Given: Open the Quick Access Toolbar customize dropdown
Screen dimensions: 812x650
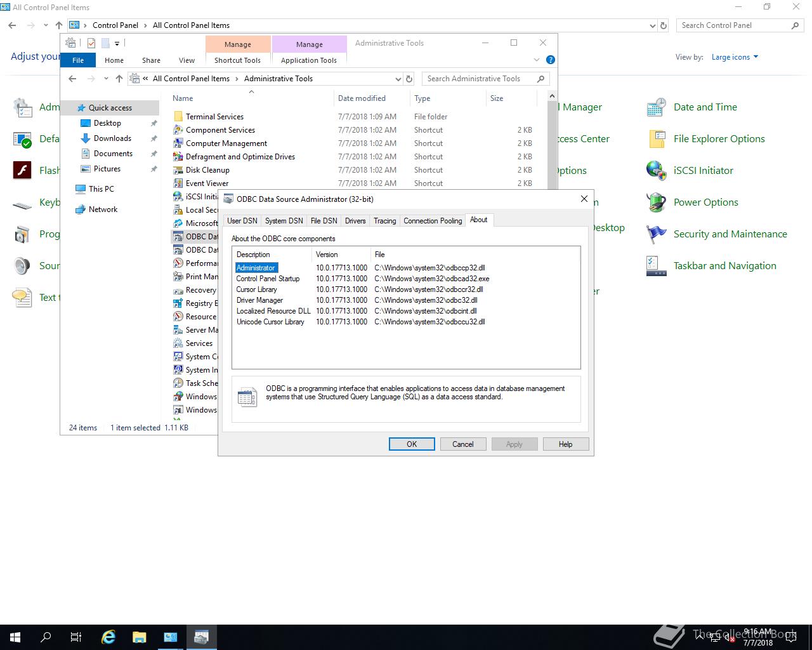Looking at the screenshot, I should 117,44.
